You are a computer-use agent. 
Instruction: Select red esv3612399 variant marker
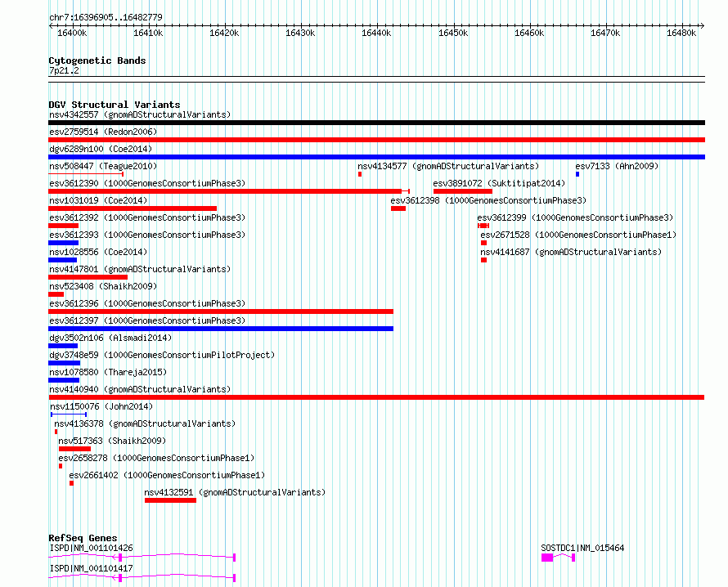[x=483, y=226]
